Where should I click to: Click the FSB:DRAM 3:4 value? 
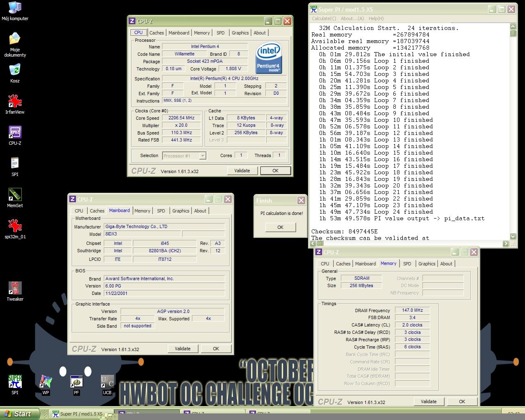pyautogui.click(x=412, y=318)
